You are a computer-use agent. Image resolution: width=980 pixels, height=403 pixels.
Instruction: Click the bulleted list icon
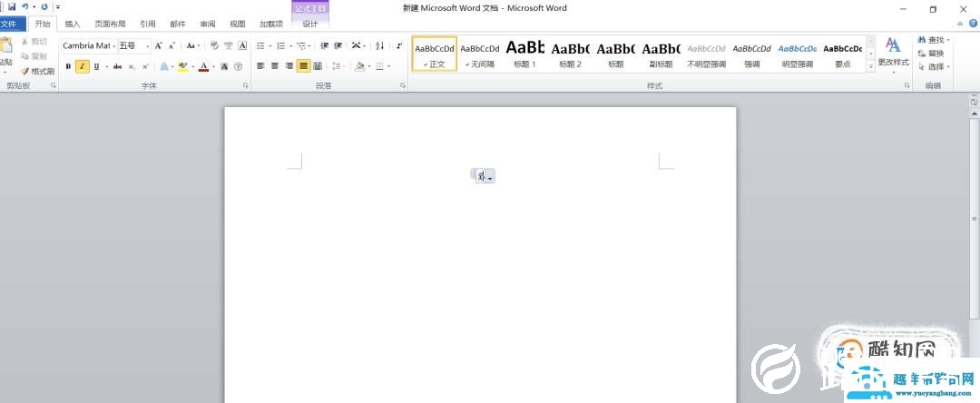260,45
